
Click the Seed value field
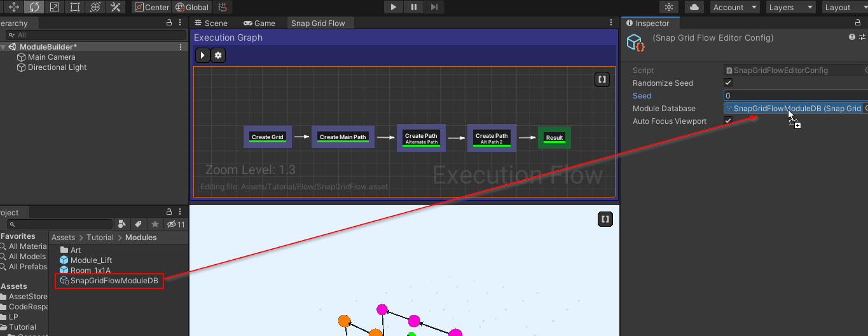(x=796, y=96)
